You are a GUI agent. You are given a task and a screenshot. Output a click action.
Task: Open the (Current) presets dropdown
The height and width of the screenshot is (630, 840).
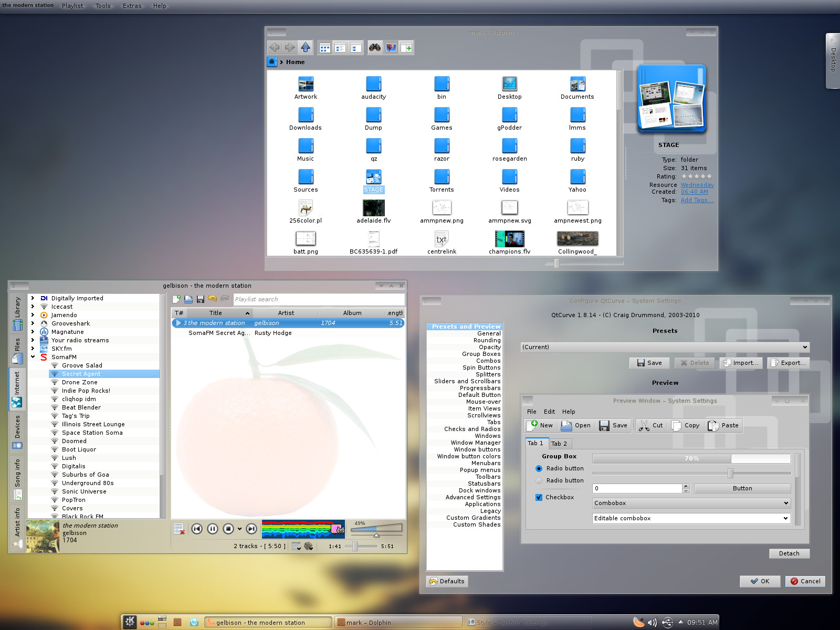[665, 347]
